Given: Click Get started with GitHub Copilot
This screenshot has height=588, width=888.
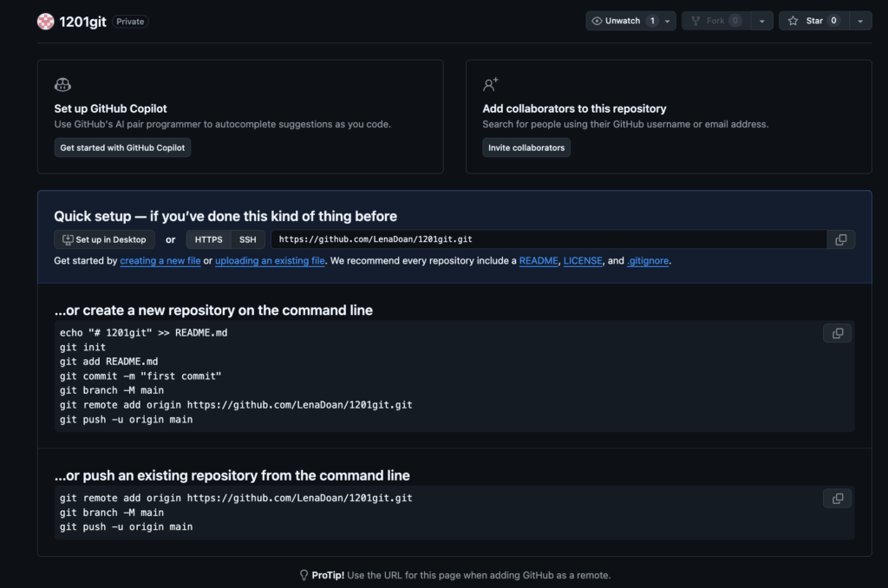Looking at the screenshot, I should (122, 147).
